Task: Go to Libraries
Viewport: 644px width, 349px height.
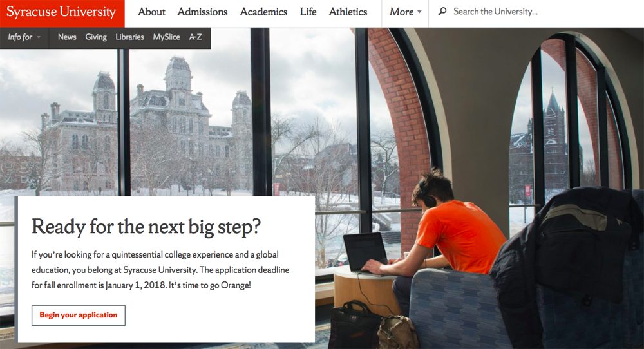Action: 130,37
